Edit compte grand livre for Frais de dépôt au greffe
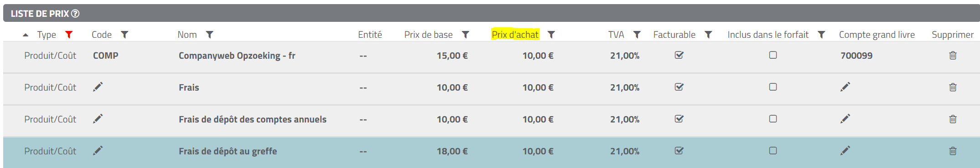This screenshot has height=168, width=980. coord(845,151)
